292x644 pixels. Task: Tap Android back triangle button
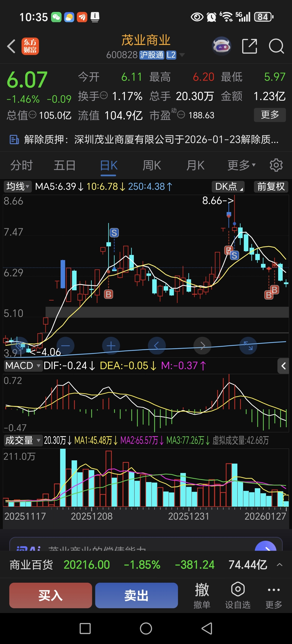pos(207,628)
